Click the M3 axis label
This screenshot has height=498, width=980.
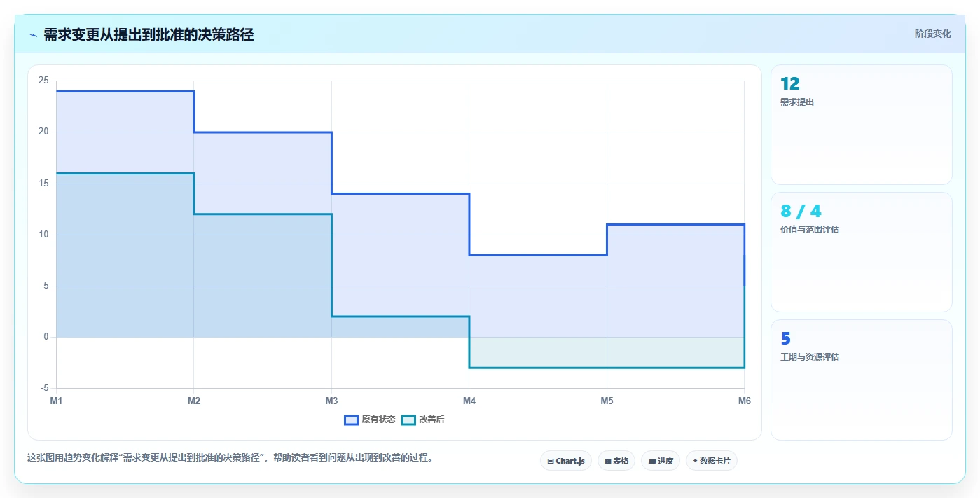coord(331,401)
